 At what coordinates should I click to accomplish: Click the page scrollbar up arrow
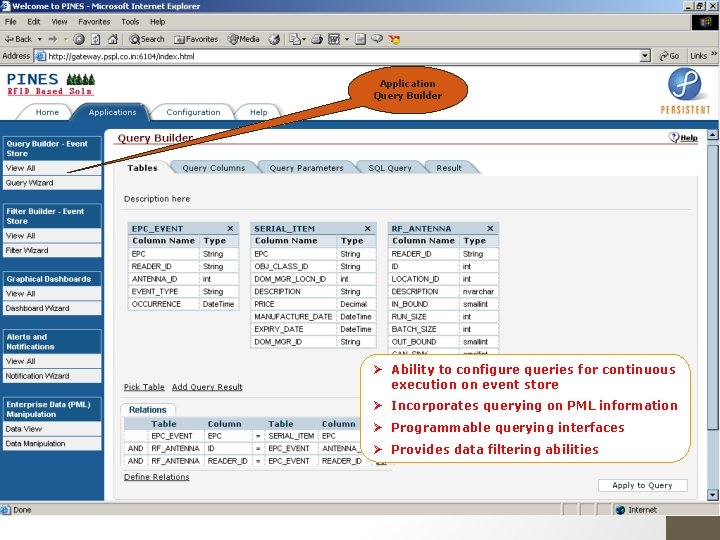point(712,135)
